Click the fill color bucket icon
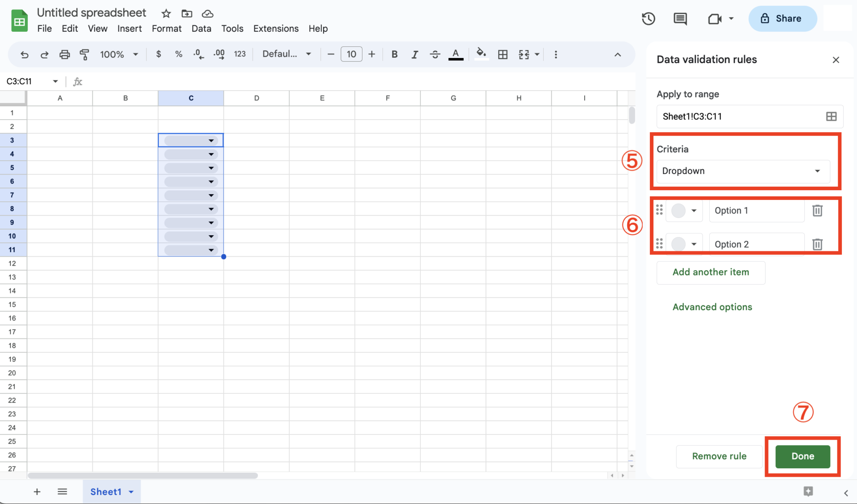Screen dimensions: 857x504 coord(481,54)
